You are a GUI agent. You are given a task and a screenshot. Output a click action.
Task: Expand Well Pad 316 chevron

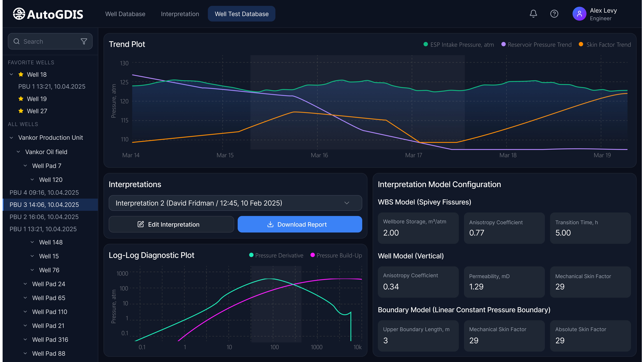(25, 340)
